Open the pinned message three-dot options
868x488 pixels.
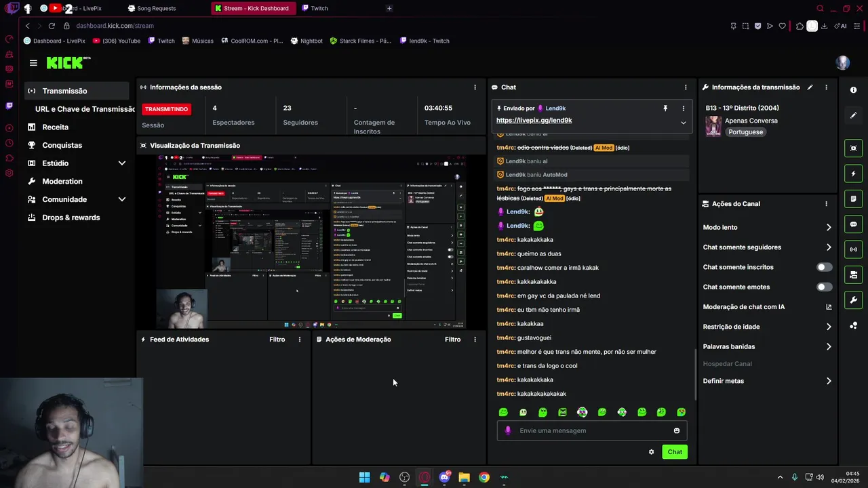683,108
